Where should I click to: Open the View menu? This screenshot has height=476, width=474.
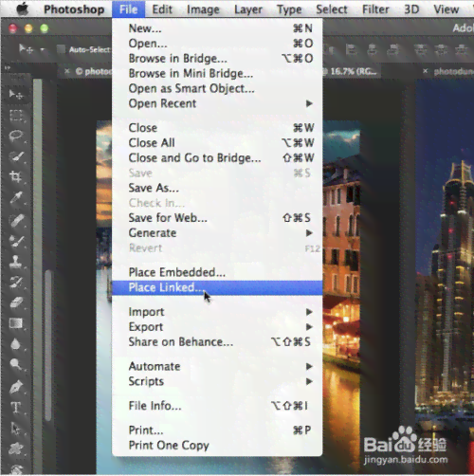(x=446, y=9)
